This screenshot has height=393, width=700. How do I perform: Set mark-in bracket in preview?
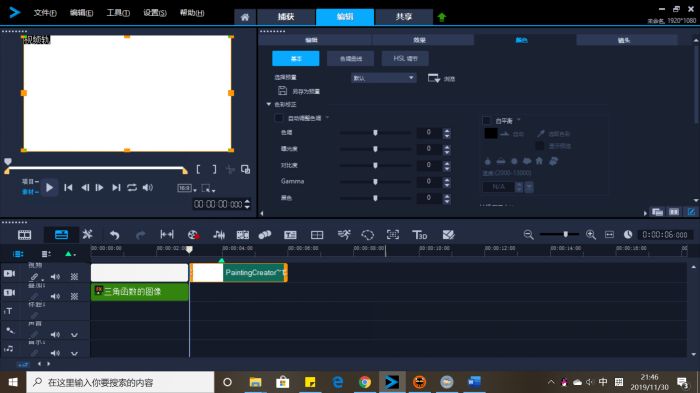pos(198,169)
